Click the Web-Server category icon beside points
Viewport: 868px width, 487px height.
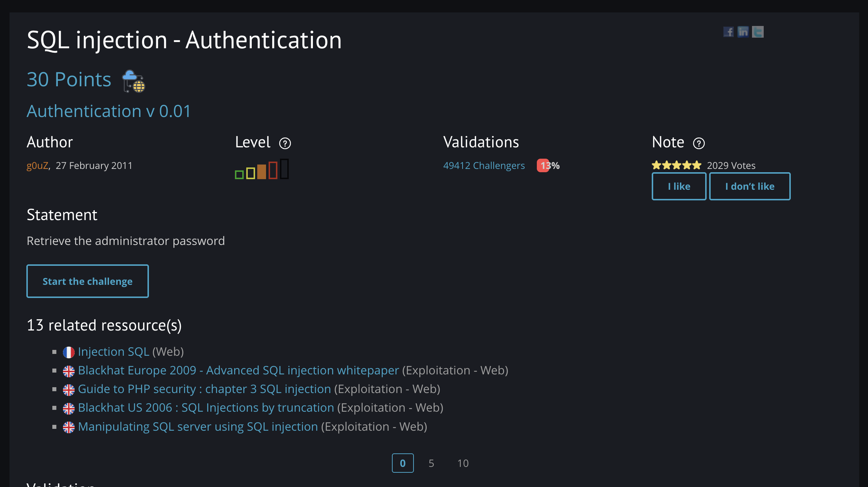[x=134, y=81]
